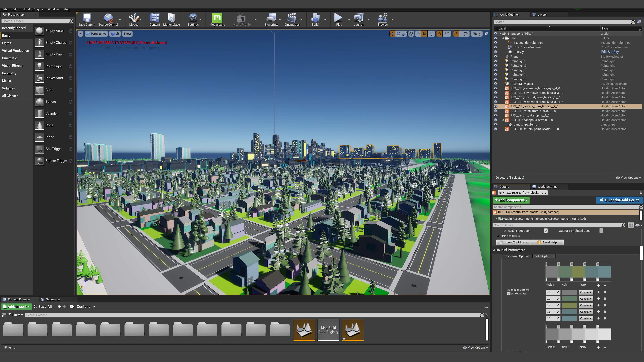Open the Houdini Engine menu
This screenshot has height=362, width=644.
[33, 9]
